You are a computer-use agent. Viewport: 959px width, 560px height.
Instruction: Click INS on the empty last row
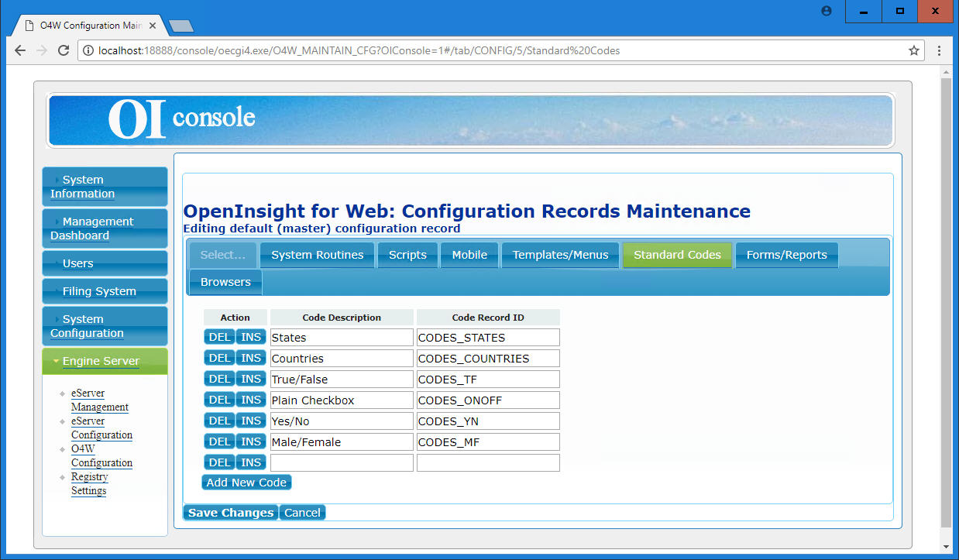pyautogui.click(x=251, y=462)
